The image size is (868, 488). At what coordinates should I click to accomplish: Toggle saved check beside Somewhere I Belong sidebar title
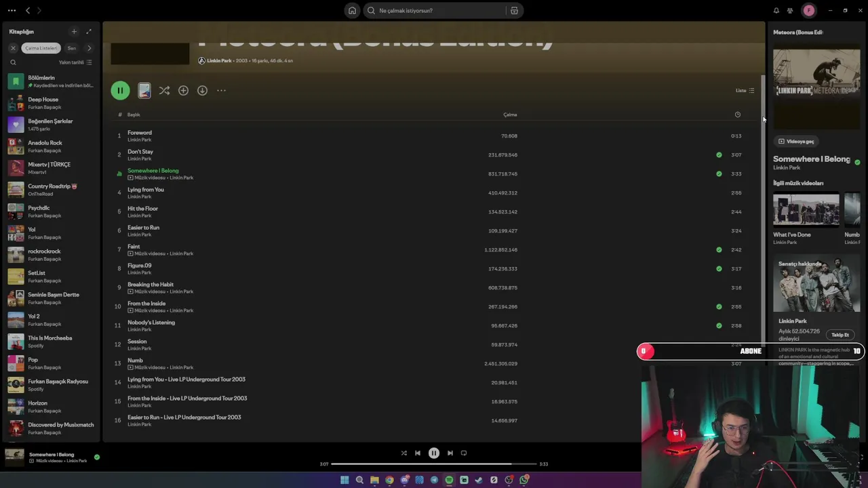[857, 163]
